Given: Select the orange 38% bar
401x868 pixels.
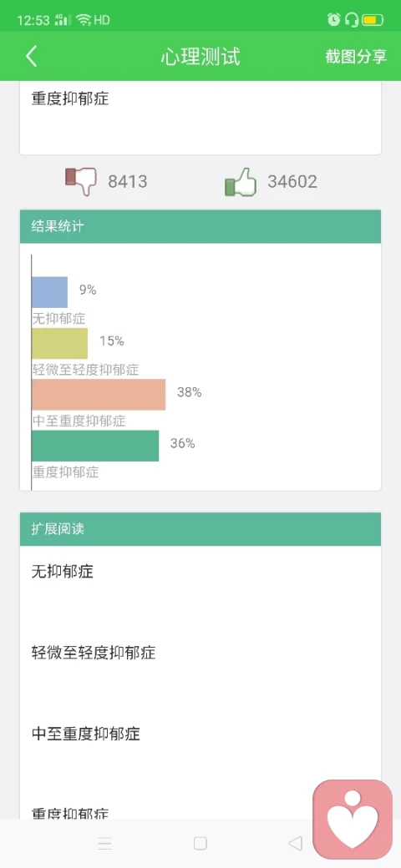Looking at the screenshot, I should [99, 395].
